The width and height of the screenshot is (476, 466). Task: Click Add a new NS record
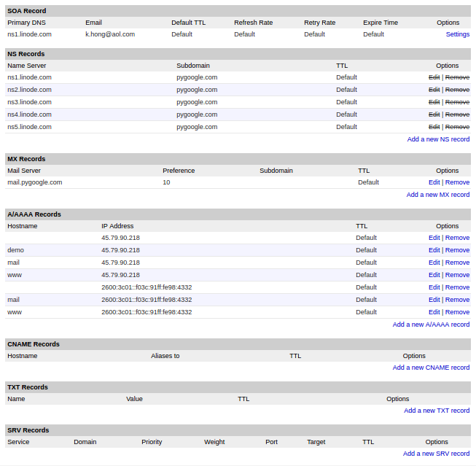(438, 139)
